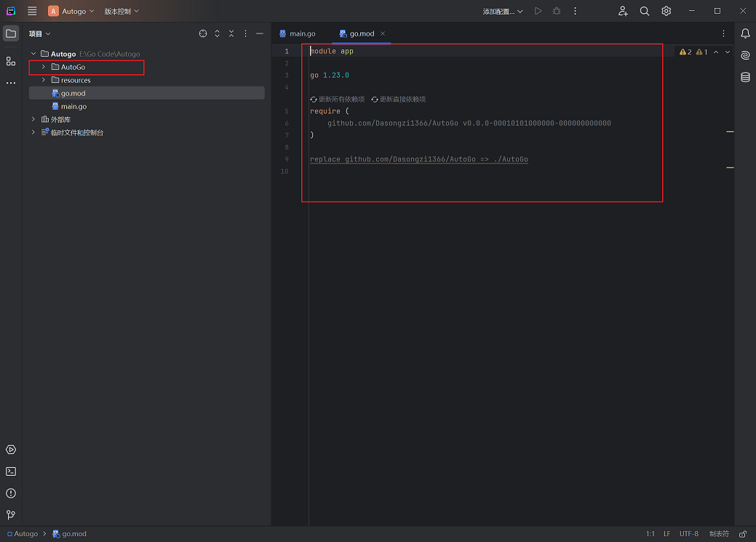Open the Database tool window
Image resolution: width=756 pixels, height=542 pixels.
pyautogui.click(x=745, y=77)
